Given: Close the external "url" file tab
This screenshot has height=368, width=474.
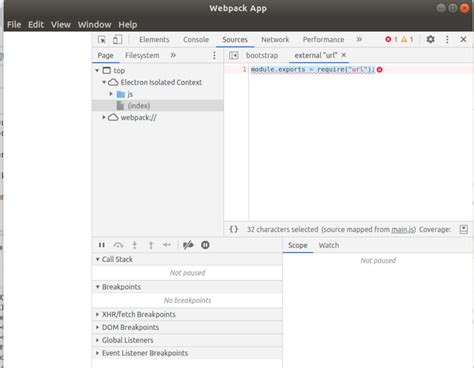Looking at the screenshot, I should pos(344,55).
